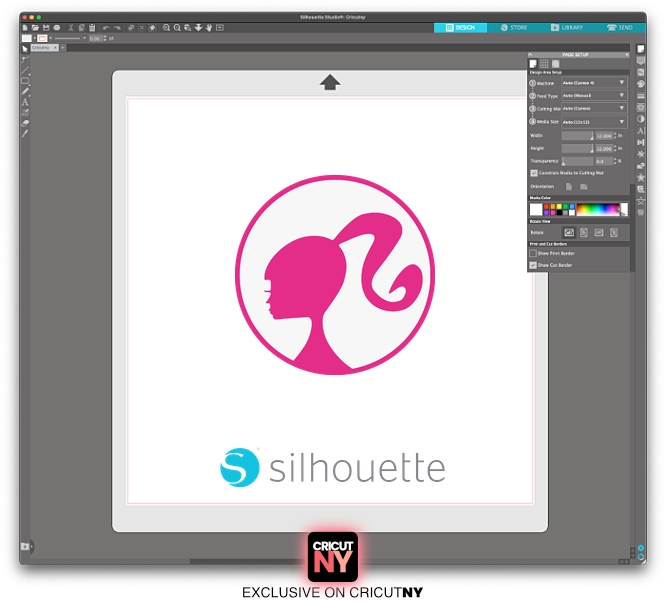Uncheck Show Cut Border checkbox
Screen dimensions: 665x604
(x=533, y=265)
